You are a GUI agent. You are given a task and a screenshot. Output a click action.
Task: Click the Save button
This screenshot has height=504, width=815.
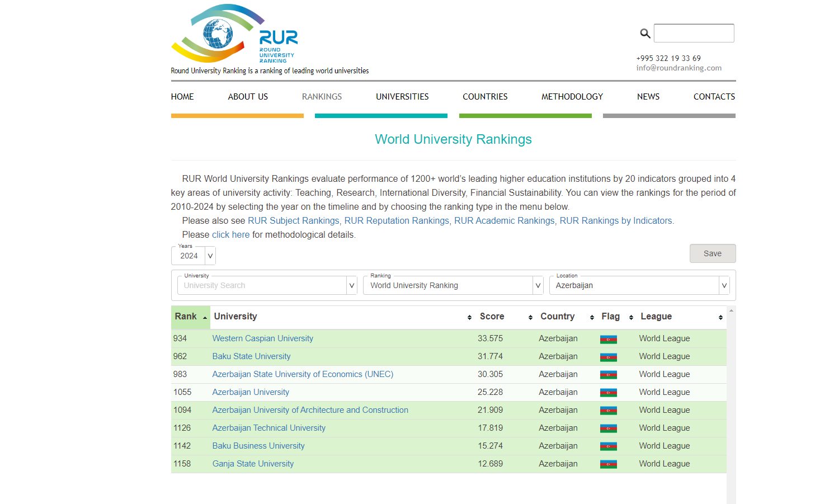713,253
